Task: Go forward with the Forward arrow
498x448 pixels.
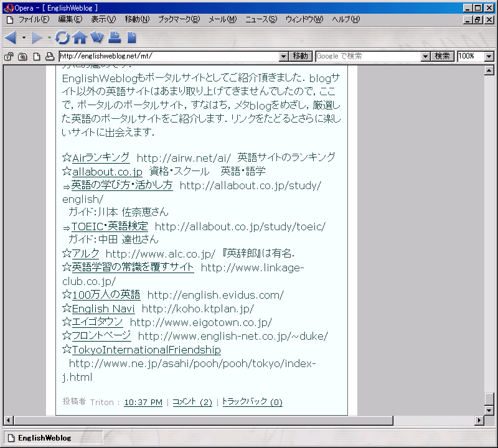Action: [x=37, y=38]
